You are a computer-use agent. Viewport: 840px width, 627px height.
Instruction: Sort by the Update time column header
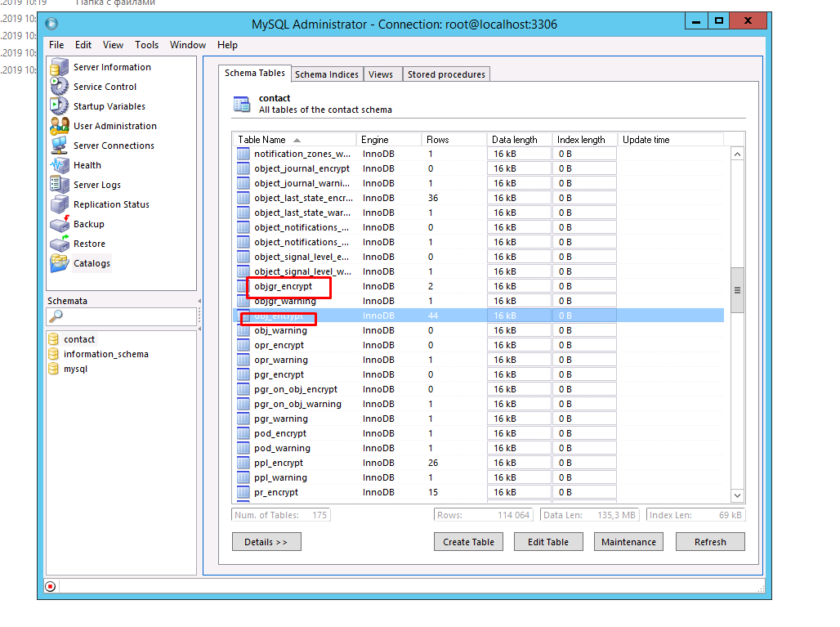coord(671,140)
